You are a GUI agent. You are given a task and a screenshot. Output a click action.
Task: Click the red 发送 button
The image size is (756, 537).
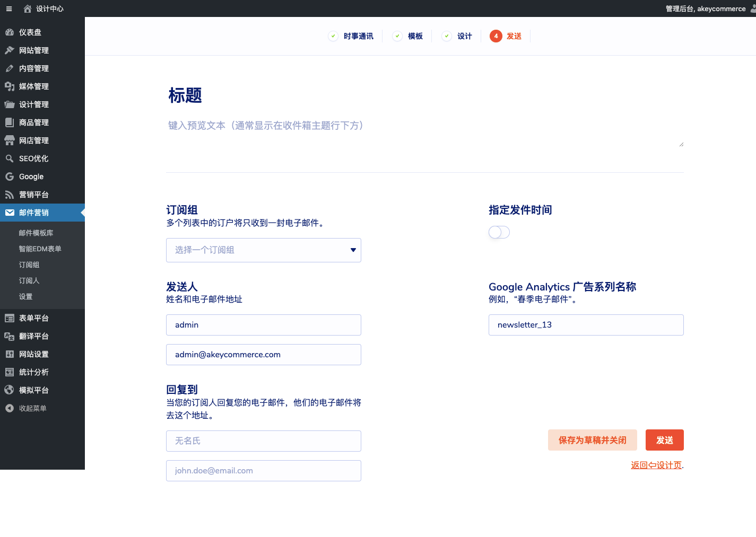tap(665, 440)
